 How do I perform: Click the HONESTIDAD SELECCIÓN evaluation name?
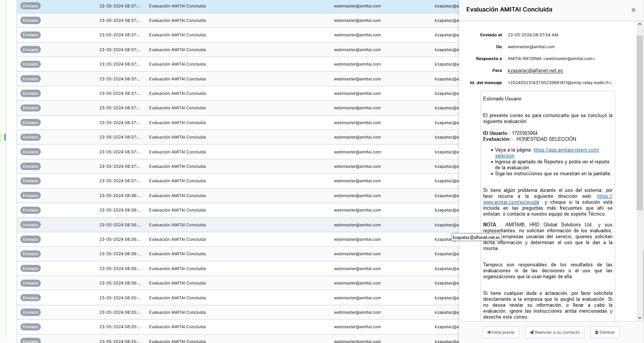[546, 139]
